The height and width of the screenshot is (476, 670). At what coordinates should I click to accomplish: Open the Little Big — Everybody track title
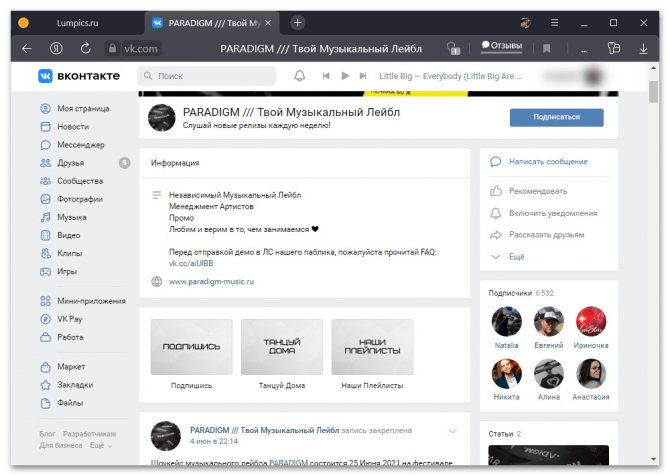[450, 76]
